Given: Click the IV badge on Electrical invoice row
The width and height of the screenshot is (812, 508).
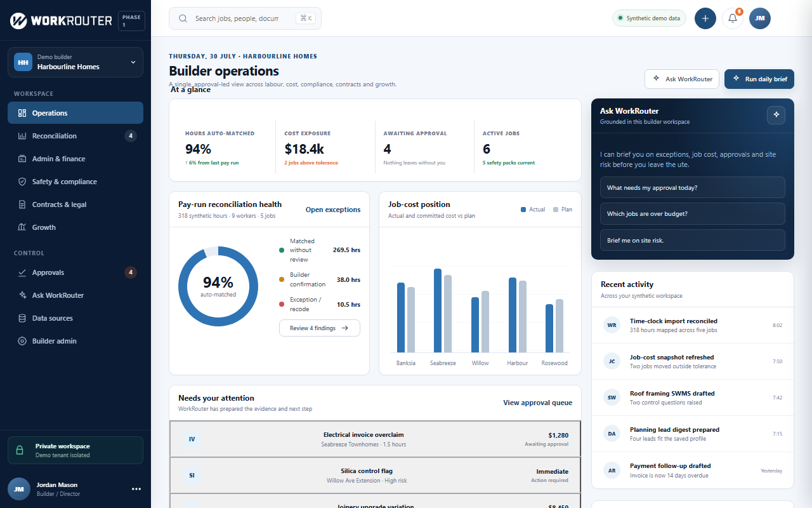Looking at the screenshot, I should pyautogui.click(x=192, y=439).
